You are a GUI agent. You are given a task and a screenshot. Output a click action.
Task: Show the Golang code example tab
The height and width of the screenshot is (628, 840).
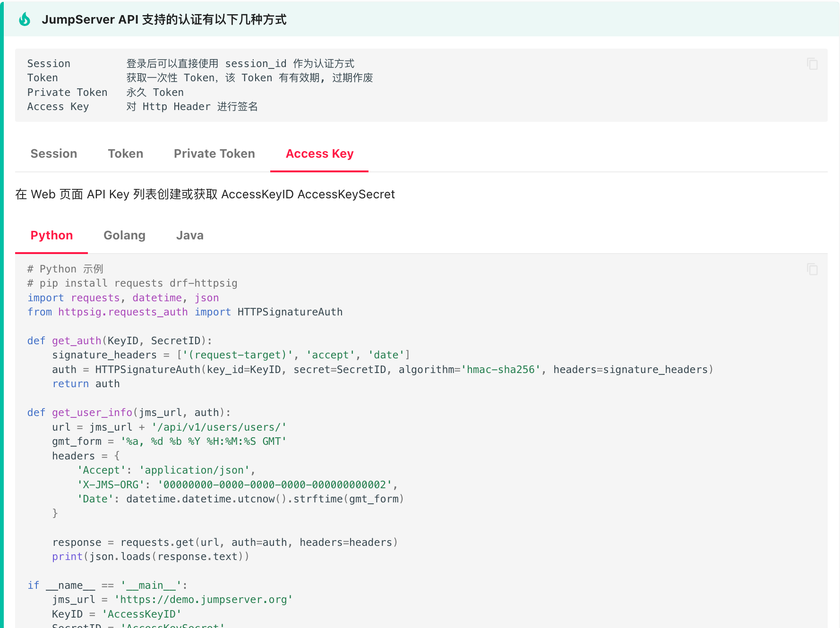125,235
